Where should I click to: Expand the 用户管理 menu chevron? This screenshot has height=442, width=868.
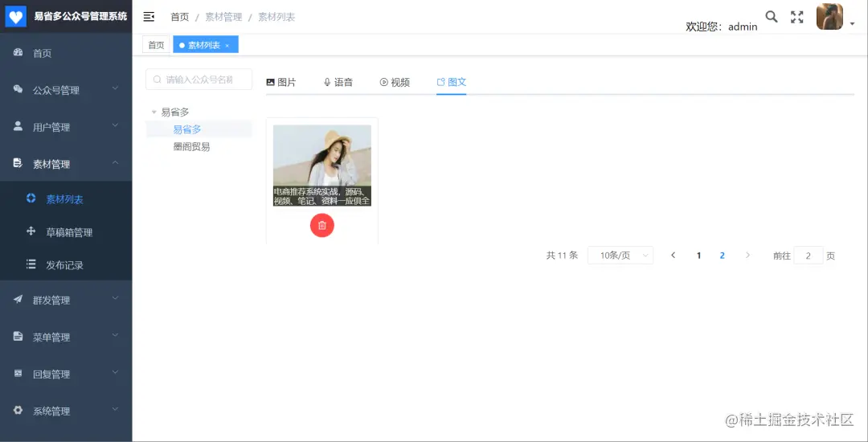point(115,125)
